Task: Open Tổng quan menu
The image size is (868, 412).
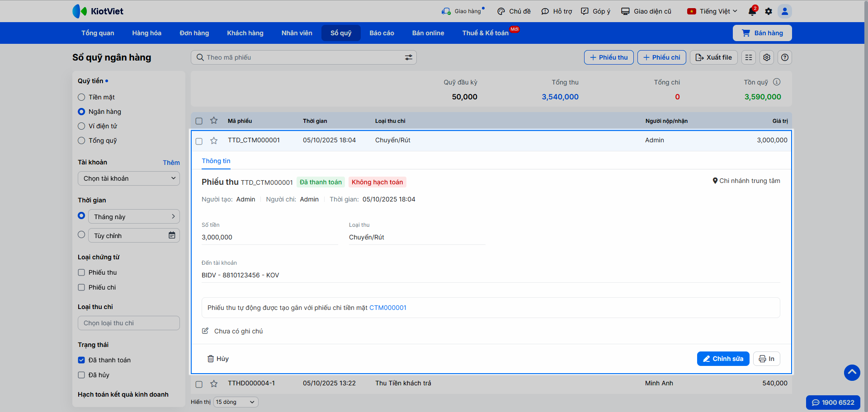Action: tap(98, 33)
